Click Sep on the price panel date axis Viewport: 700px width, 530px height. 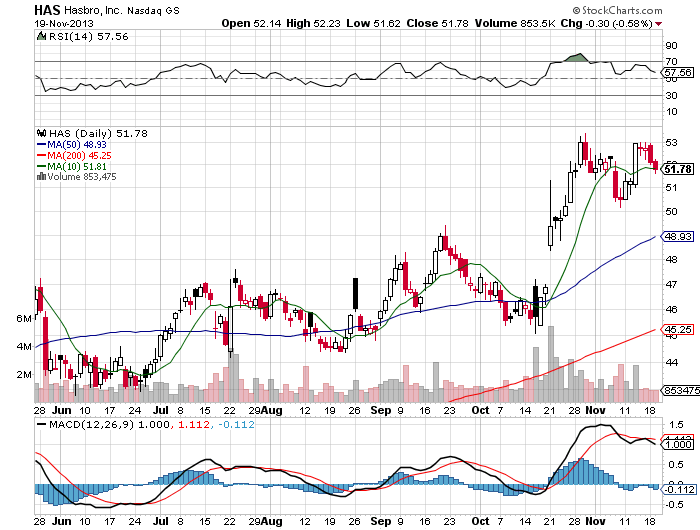381,410
